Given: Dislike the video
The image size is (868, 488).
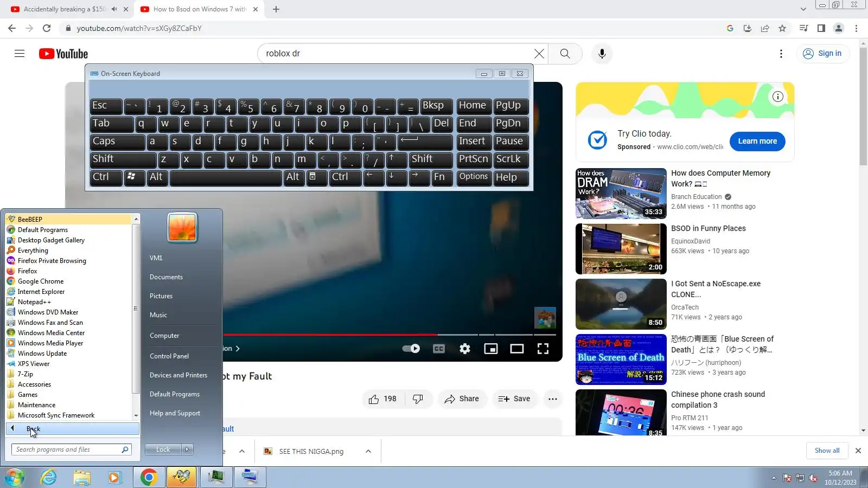Looking at the screenshot, I should [x=418, y=399].
